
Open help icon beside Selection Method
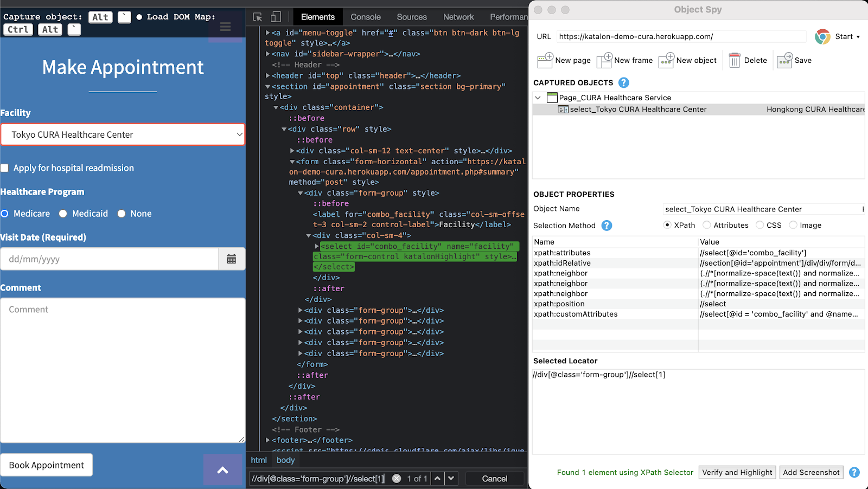607,226
